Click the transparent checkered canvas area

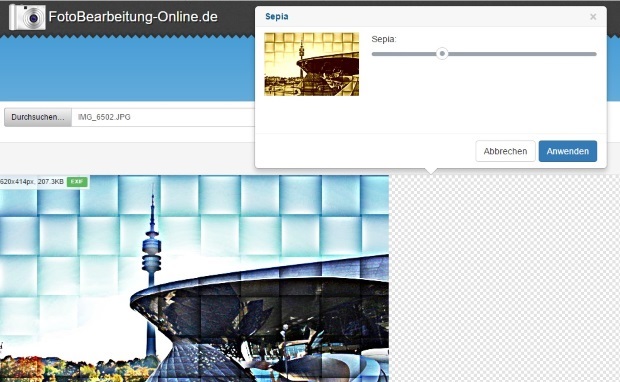(504, 277)
